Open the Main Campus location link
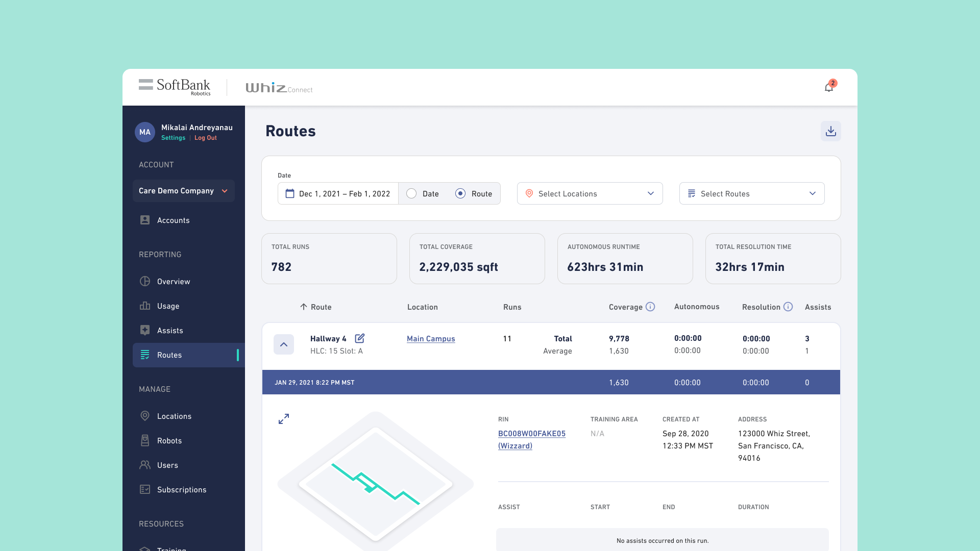The image size is (980, 551). pos(430,339)
